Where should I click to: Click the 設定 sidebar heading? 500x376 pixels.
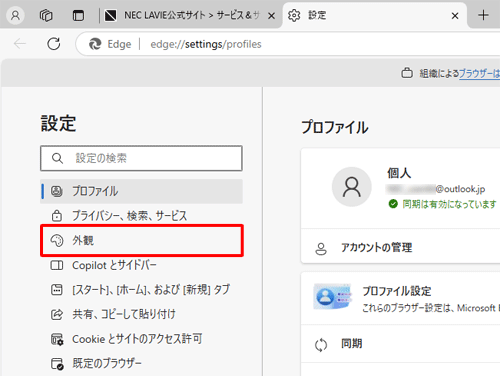[58, 123]
